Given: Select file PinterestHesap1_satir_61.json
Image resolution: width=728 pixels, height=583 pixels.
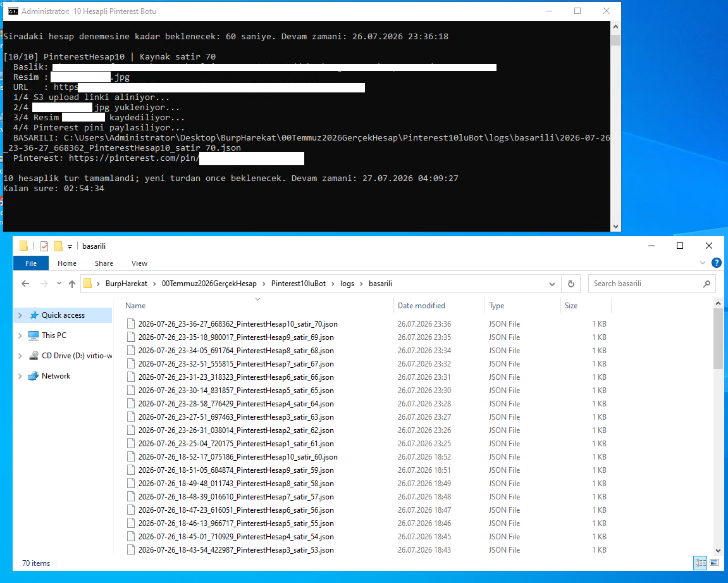Looking at the screenshot, I should [236, 444].
